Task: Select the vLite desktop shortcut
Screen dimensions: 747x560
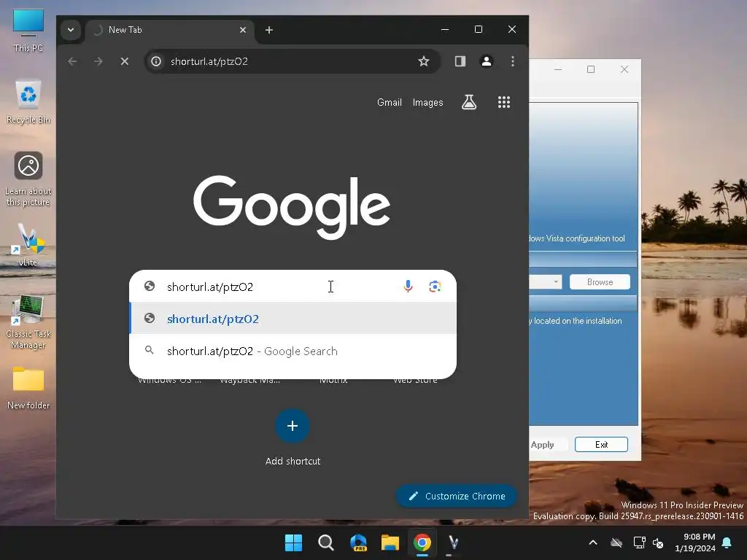Action: (x=28, y=245)
